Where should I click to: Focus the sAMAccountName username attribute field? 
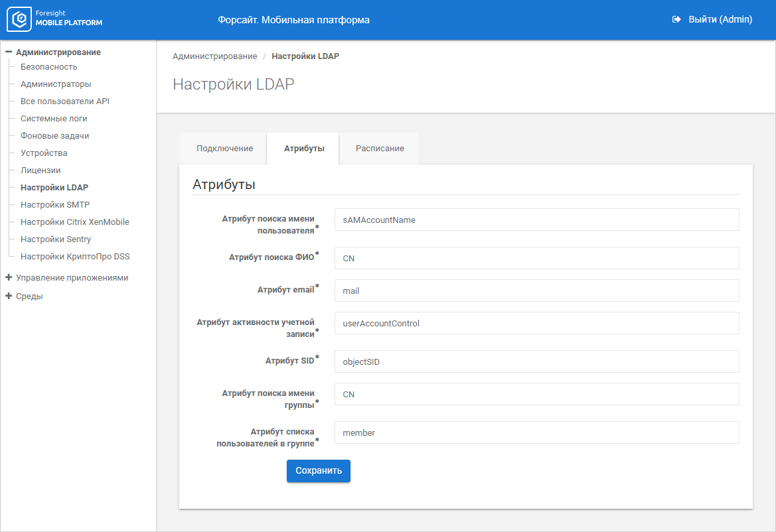(536, 220)
